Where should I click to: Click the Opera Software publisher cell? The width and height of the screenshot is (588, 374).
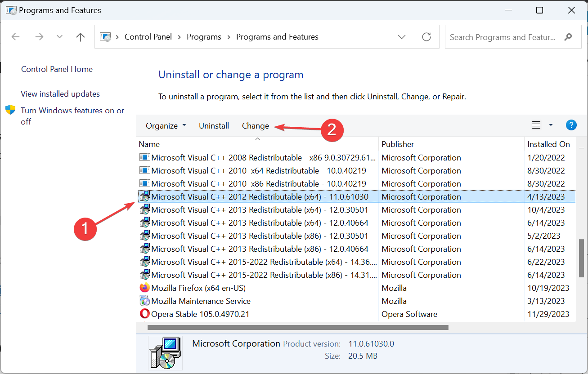point(409,314)
